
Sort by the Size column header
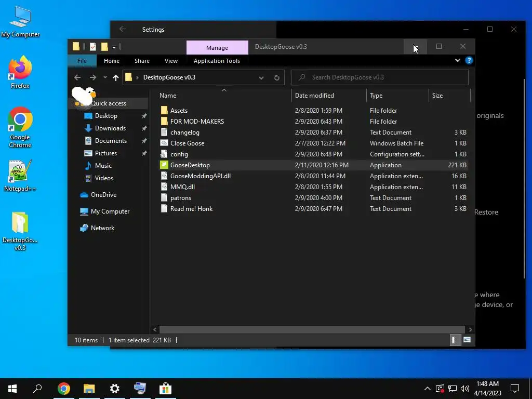point(449,96)
